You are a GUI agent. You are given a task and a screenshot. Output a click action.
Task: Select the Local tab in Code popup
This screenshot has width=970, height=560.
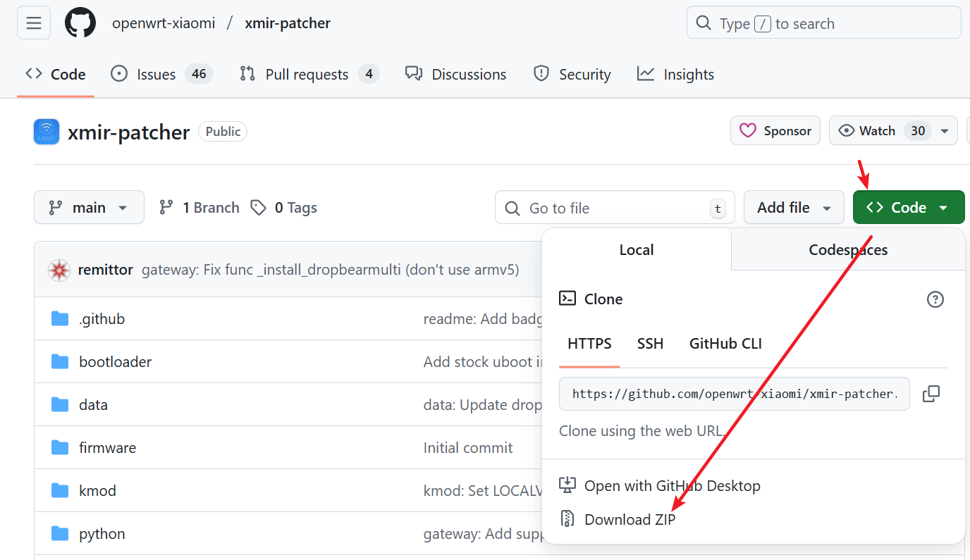pos(637,250)
